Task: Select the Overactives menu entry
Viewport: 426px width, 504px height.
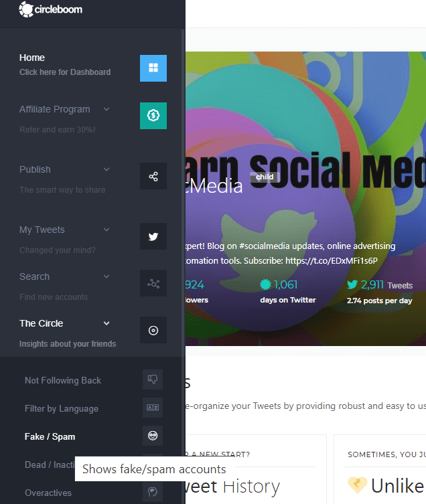Action: tap(48, 493)
